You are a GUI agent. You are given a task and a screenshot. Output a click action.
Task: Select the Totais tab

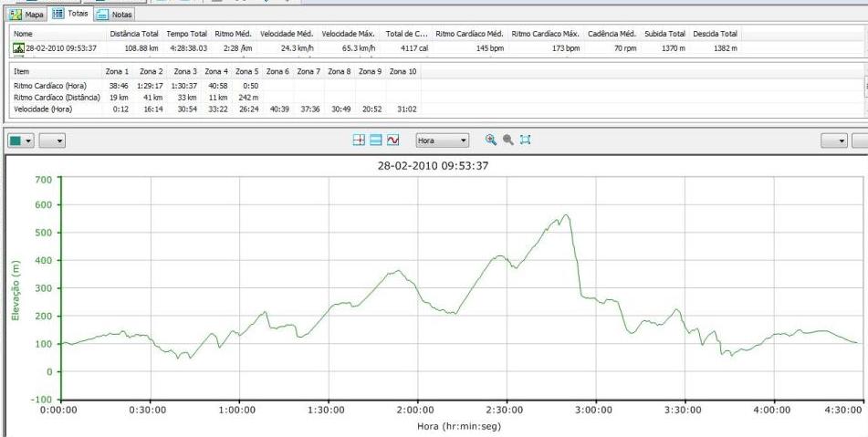[71, 14]
